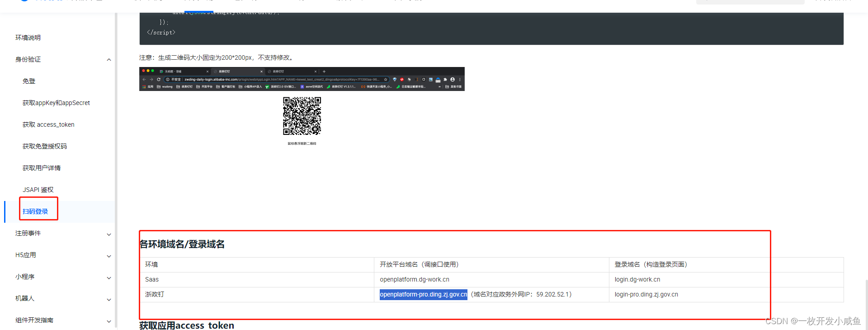Click the 鼠标悬浮刷新二维码 caption under QR code
This screenshot has height=330, width=868.
pos(302,143)
